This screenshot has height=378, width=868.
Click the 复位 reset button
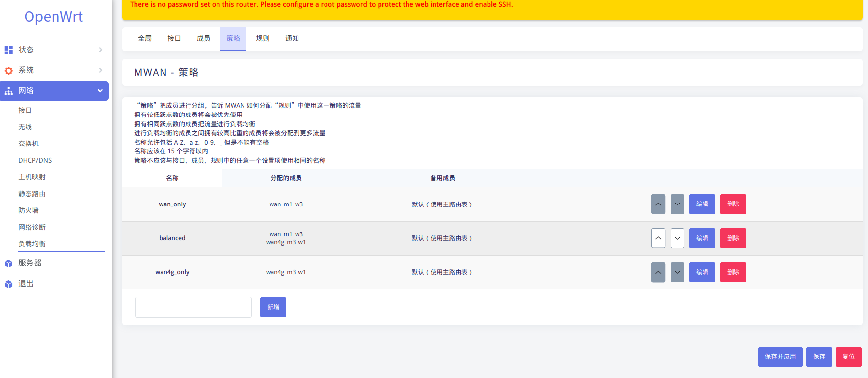(x=848, y=357)
